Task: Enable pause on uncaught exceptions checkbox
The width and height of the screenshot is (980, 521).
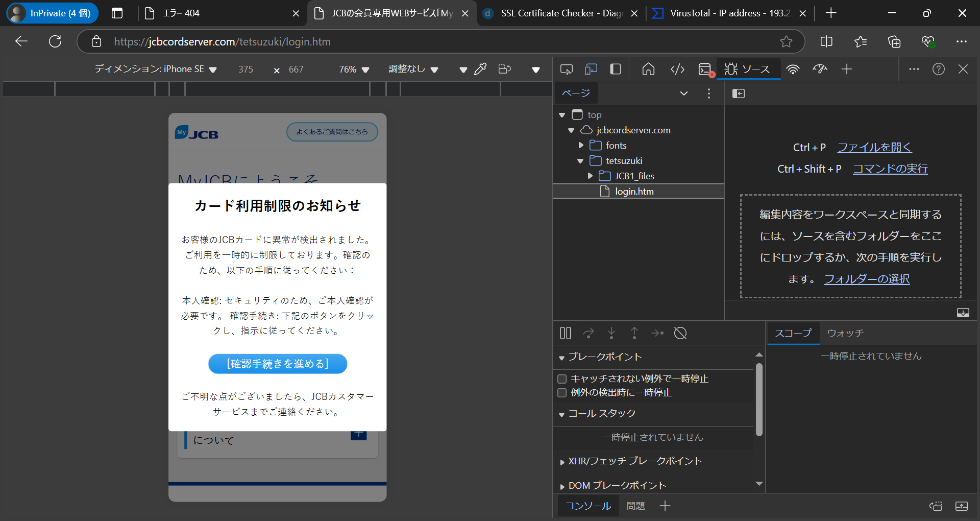Action: [562, 379]
